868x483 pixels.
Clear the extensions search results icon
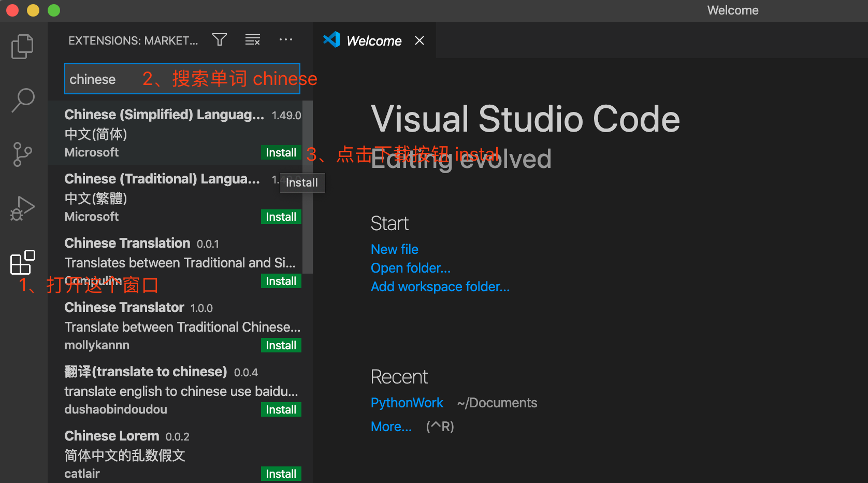coord(253,39)
